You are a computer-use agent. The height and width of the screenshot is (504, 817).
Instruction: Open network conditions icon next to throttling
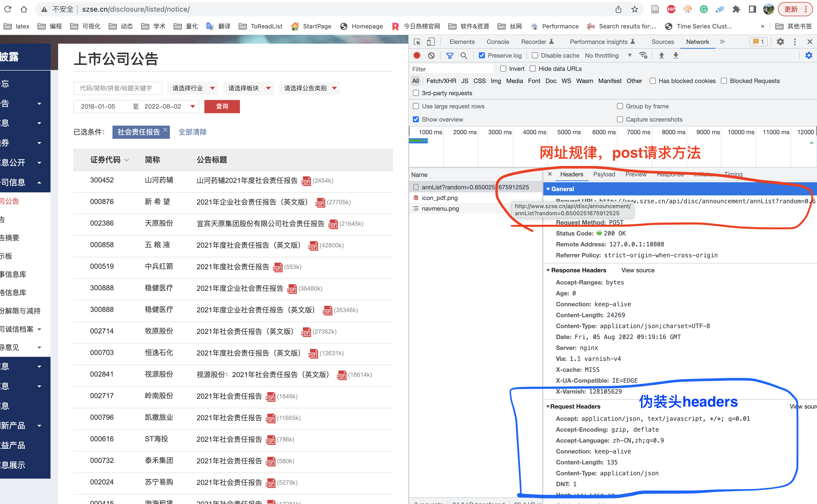pyautogui.click(x=644, y=55)
